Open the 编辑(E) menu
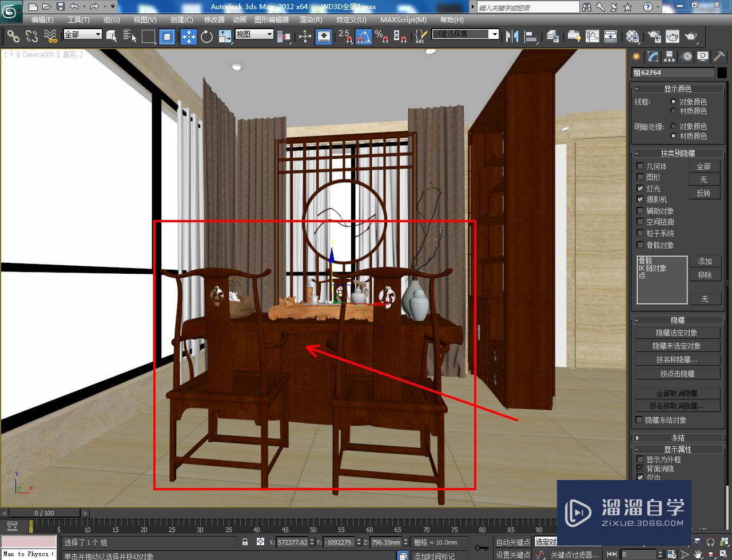The width and height of the screenshot is (732, 560). [x=42, y=19]
